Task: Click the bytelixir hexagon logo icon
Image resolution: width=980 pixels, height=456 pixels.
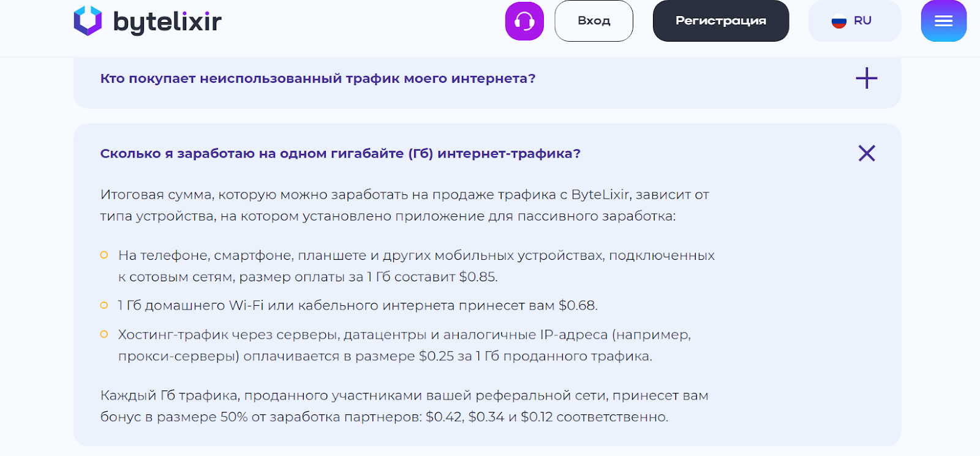Action: pyautogui.click(x=88, y=21)
